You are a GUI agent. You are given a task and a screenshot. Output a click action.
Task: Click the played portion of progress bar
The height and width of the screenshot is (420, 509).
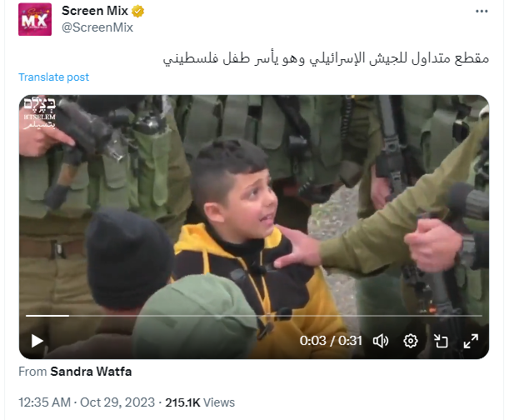pos(47,315)
